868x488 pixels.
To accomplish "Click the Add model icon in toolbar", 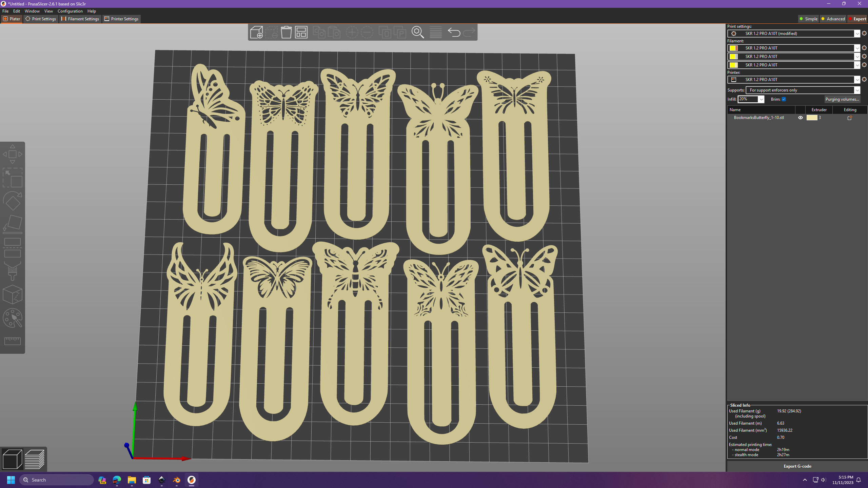I will pos(256,33).
